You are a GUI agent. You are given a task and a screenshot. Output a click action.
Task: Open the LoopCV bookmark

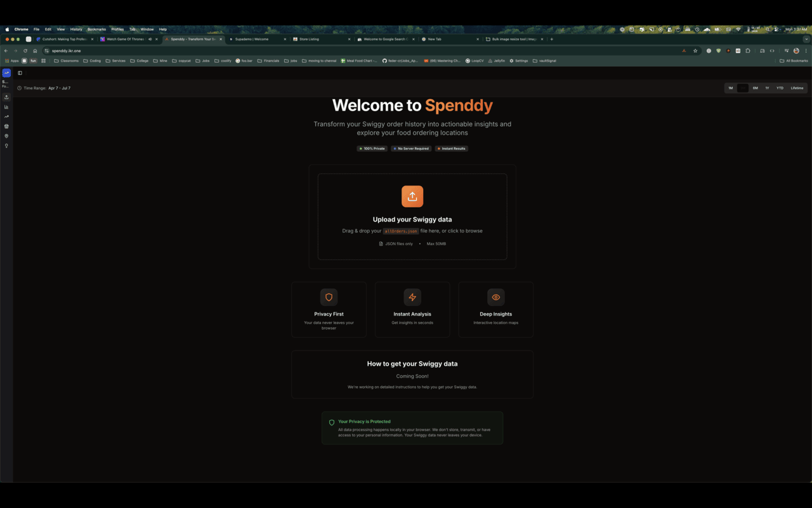click(x=475, y=61)
